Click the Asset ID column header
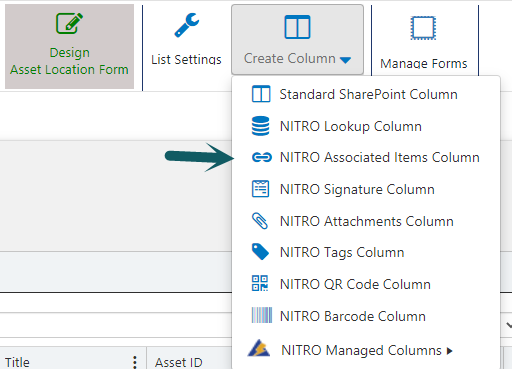This screenshot has width=512, height=369. 179,362
